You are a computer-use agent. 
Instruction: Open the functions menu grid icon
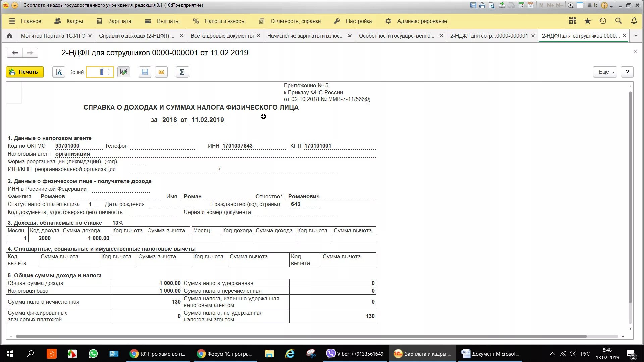pyautogui.click(x=572, y=21)
